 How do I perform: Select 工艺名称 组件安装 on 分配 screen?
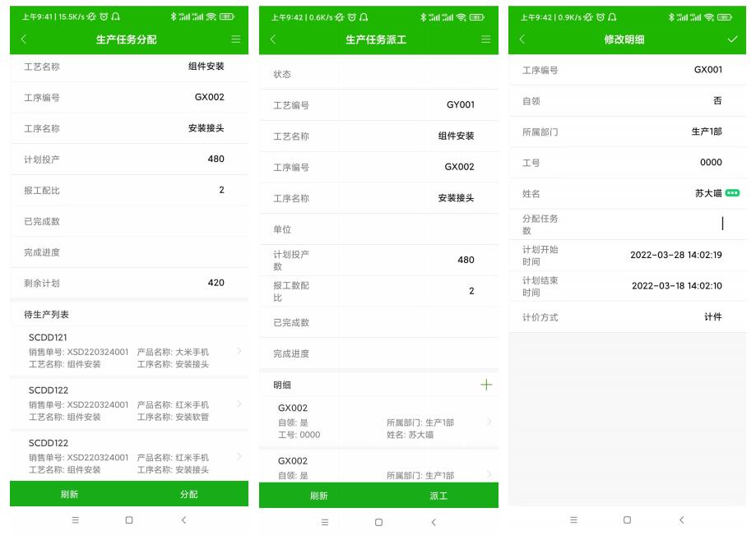click(206, 66)
